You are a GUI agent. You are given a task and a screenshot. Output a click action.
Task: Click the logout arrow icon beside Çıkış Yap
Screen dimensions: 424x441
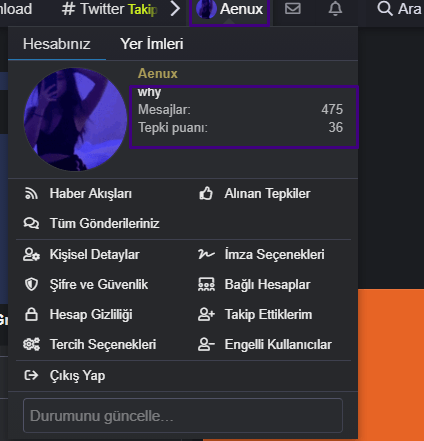click(31, 375)
